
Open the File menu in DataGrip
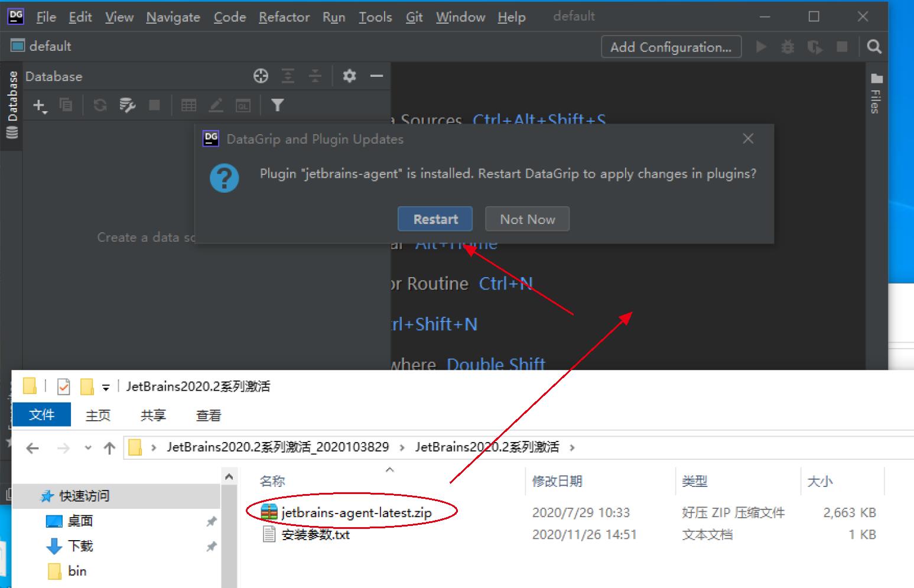pyautogui.click(x=45, y=17)
